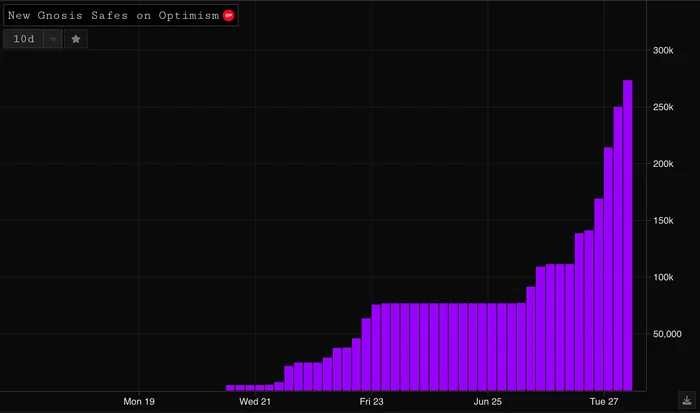Click the Mon 19 x-axis label

[139, 401]
